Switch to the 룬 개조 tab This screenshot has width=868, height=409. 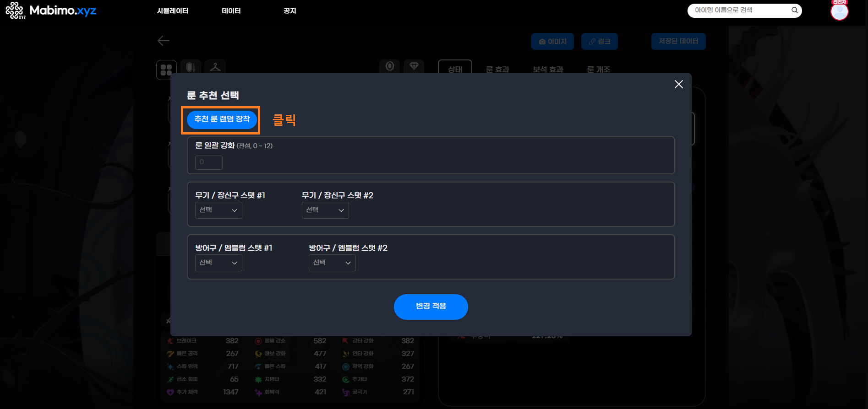point(598,69)
